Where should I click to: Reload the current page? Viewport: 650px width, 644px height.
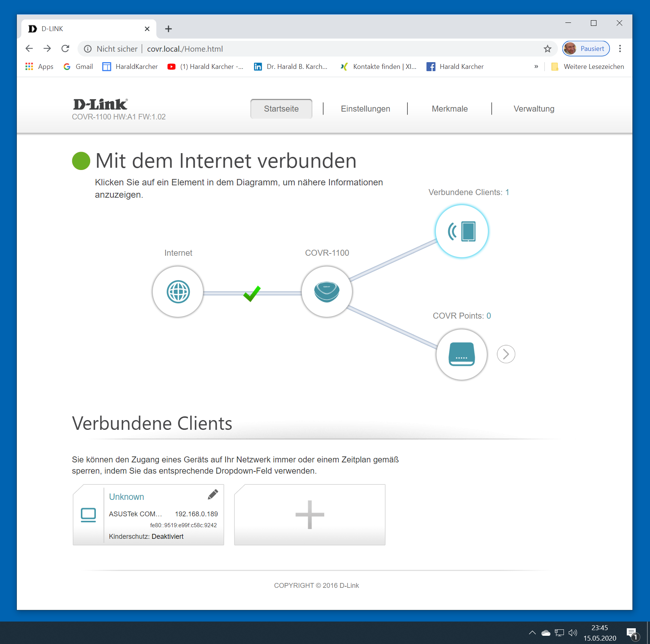click(65, 49)
